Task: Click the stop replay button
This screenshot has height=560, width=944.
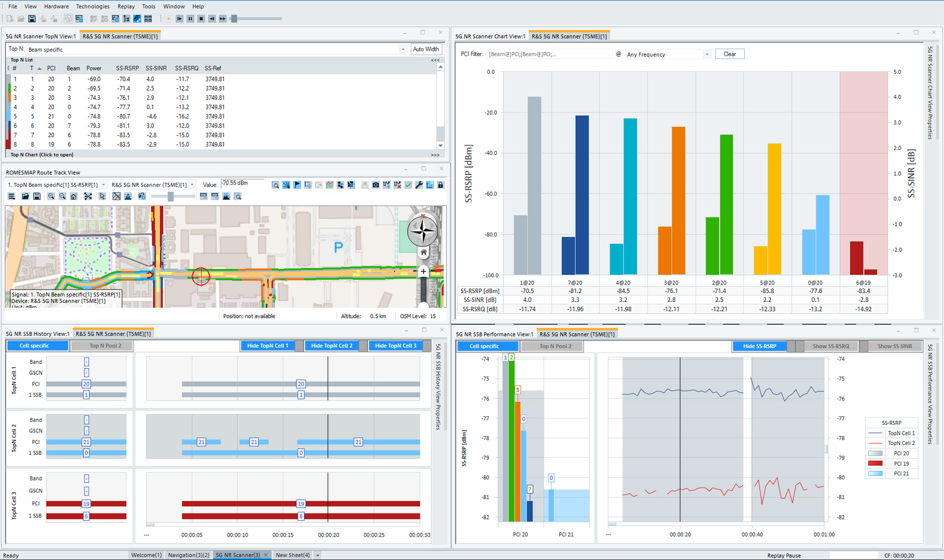Action: click(x=201, y=18)
